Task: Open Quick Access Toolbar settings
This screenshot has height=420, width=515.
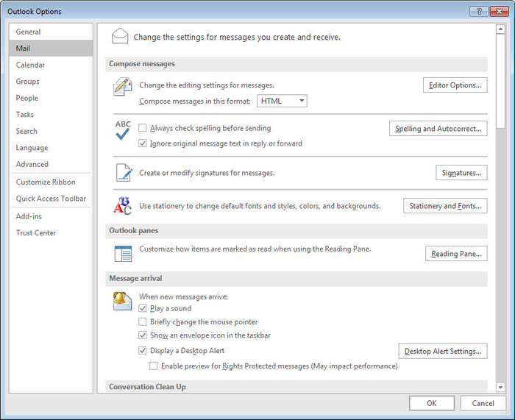Action: (x=51, y=199)
